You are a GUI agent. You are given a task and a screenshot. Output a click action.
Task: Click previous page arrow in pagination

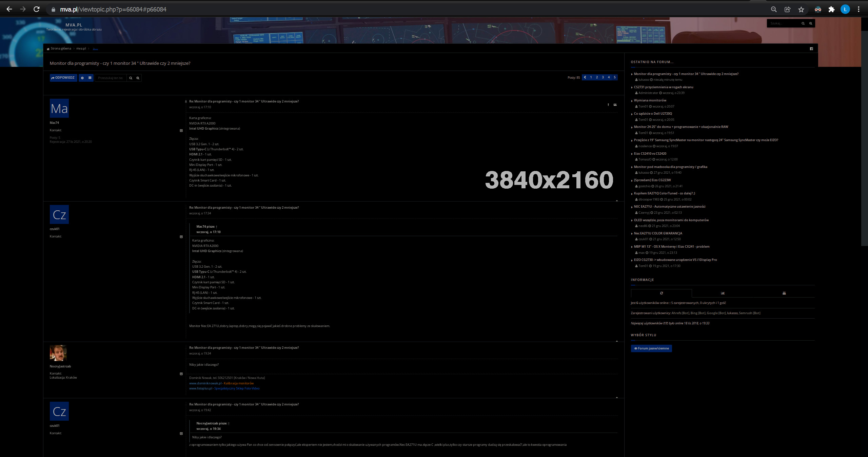pos(585,77)
